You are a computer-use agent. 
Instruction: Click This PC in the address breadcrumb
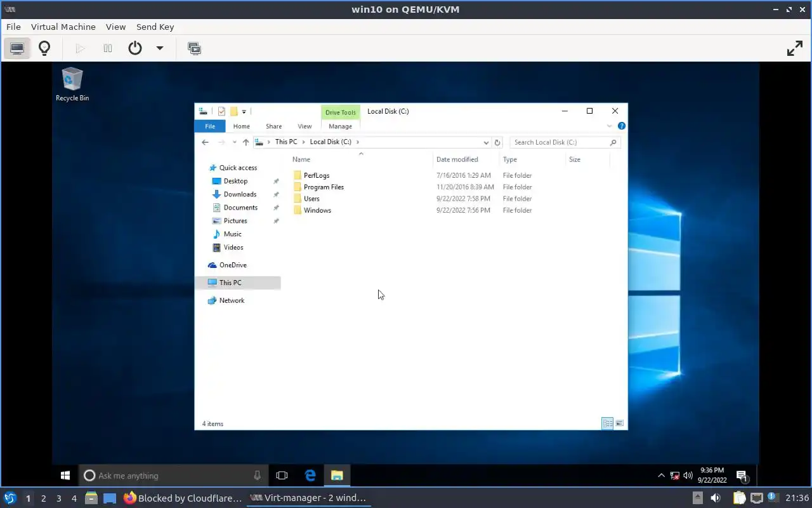[x=285, y=142]
